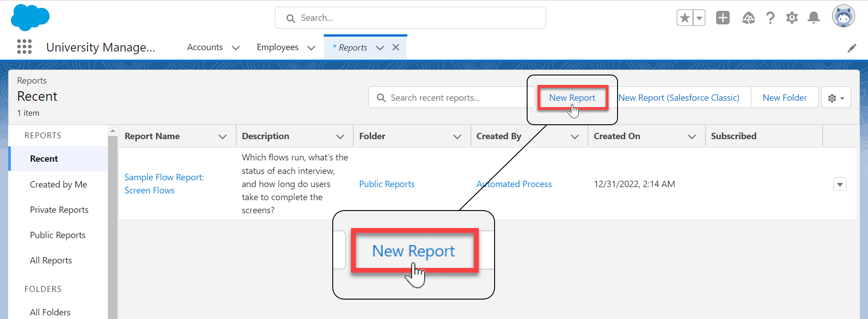Open the favorites list dropdown arrow
The width and height of the screenshot is (868, 319).
click(699, 18)
